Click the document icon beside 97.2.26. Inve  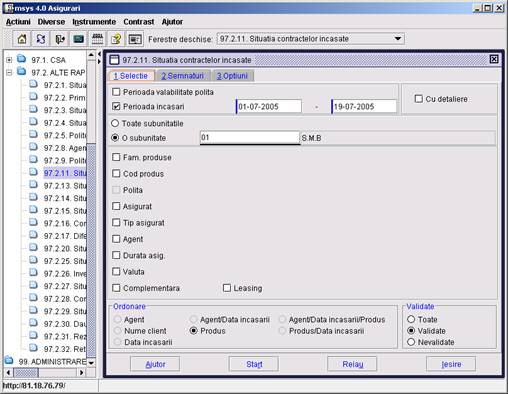(x=33, y=273)
